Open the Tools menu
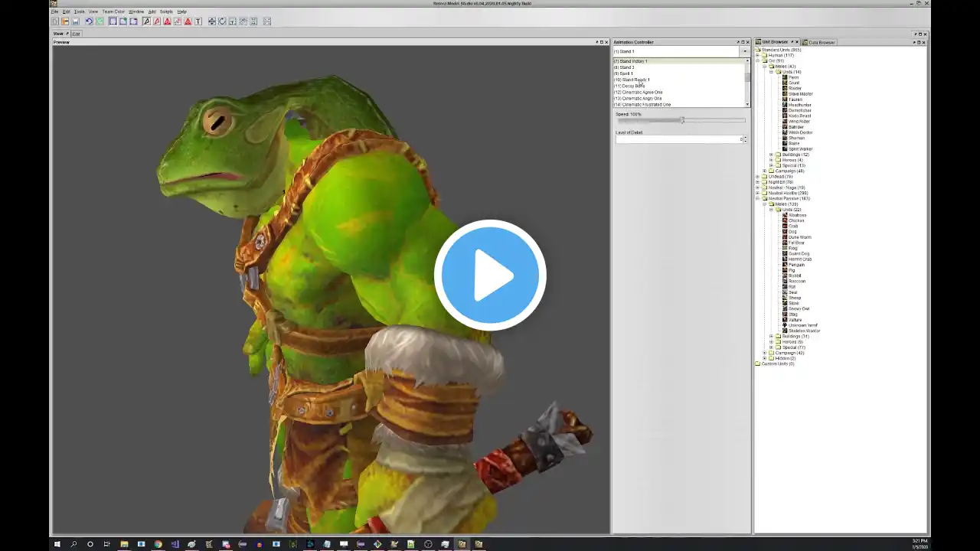This screenshot has height=551, width=980. (x=80, y=11)
